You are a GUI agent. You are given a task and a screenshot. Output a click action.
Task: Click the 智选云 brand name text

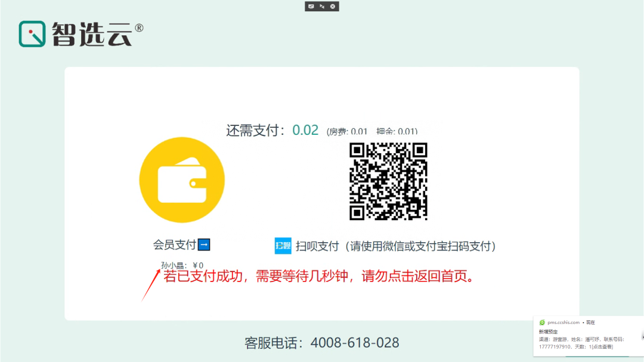(92, 34)
